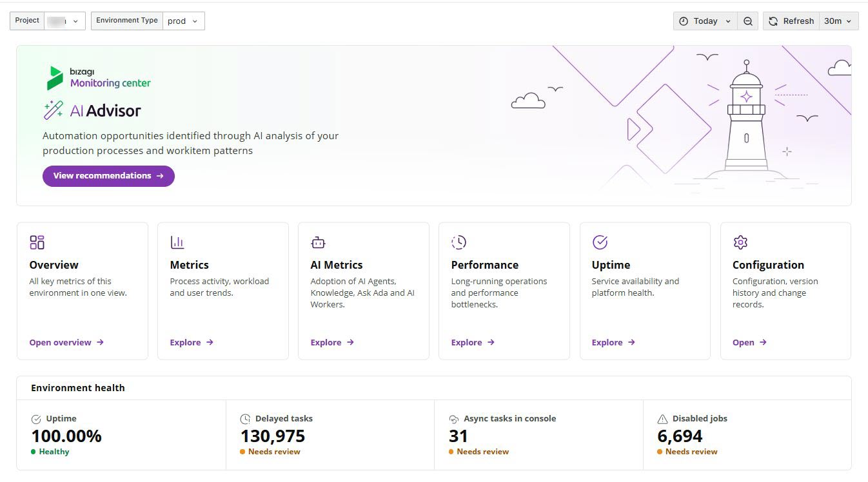The width and height of the screenshot is (868, 482).
Task: Click the lighthouse illustration in AI Advisor banner
Action: click(x=746, y=119)
